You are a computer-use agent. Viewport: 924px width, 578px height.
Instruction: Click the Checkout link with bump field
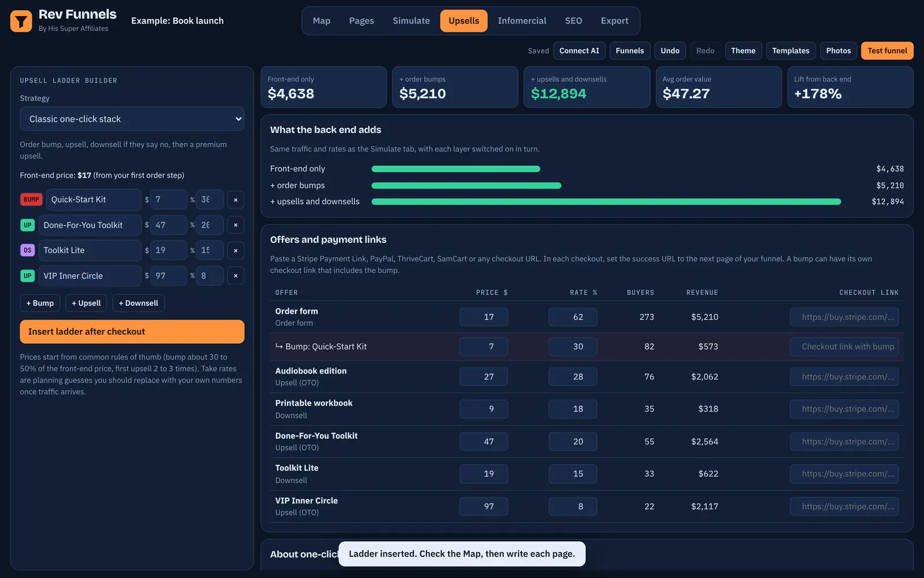844,347
